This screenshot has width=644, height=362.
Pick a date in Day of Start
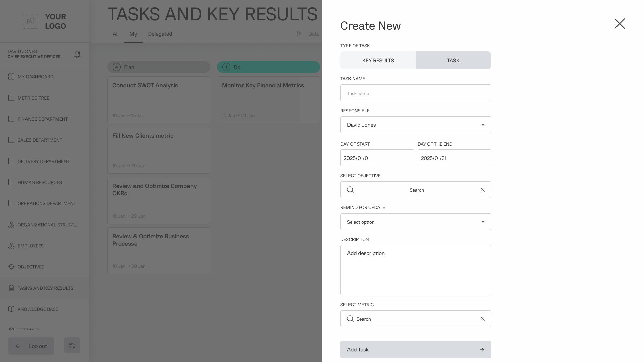[377, 158]
